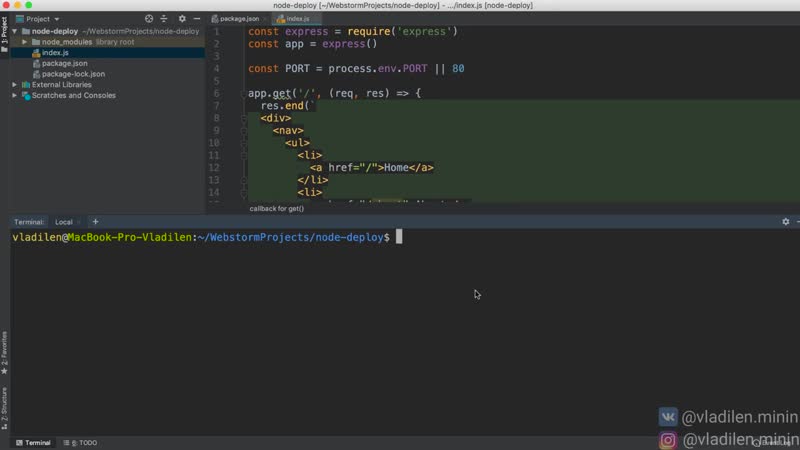Open the Favorites side tool window tab

pos(4,353)
